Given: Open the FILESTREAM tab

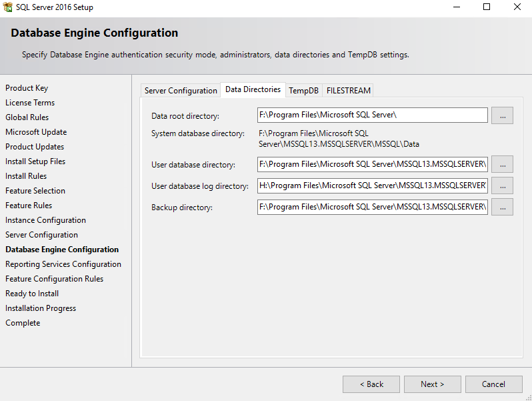Looking at the screenshot, I should point(348,91).
